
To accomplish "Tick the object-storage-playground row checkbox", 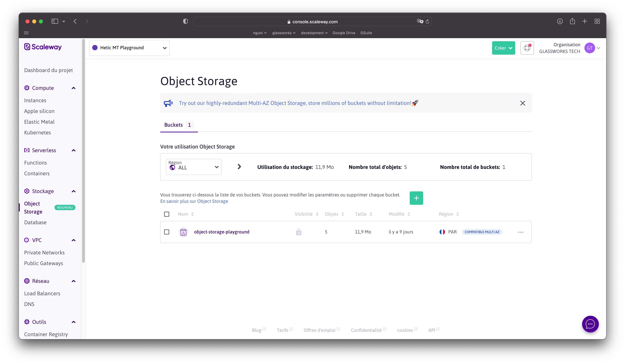I will tap(167, 232).
